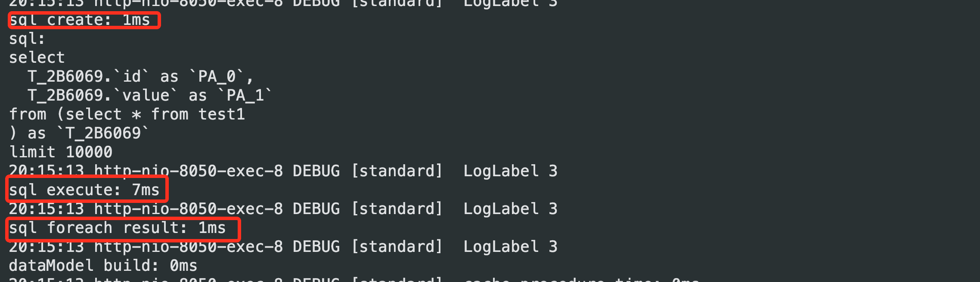Click the "sql execute: 7ms" log entry

click(84, 190)
